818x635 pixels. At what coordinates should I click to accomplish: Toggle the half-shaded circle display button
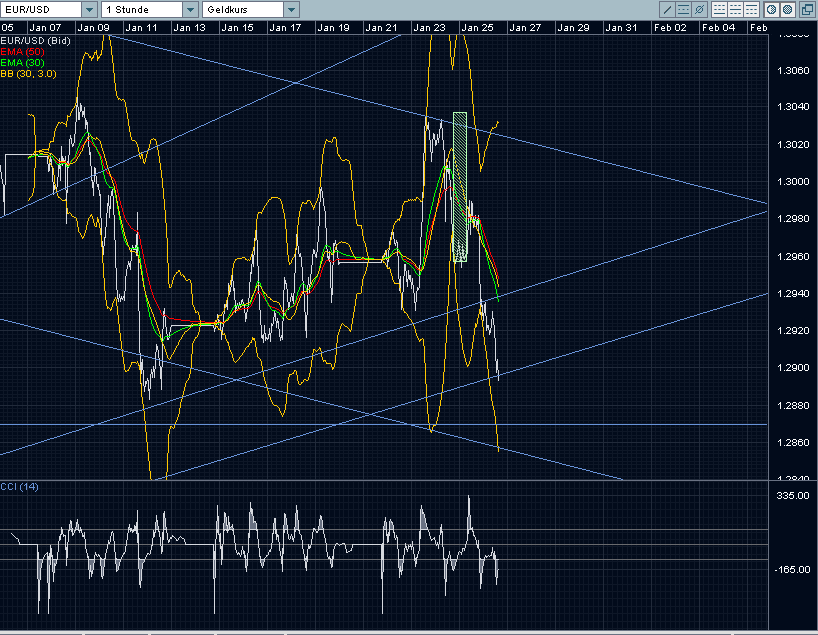click(772, 9)
